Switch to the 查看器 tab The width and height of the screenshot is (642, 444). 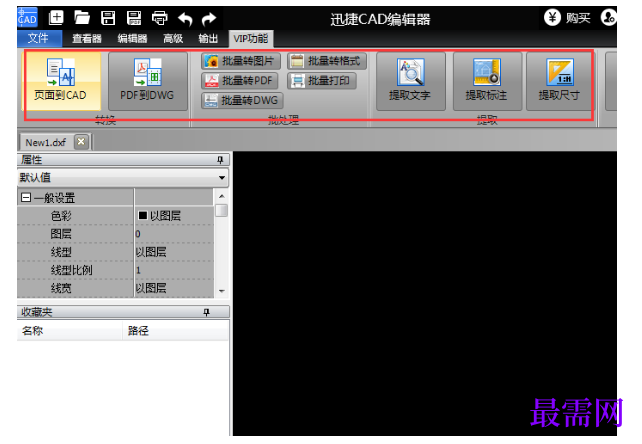point(86,39)
